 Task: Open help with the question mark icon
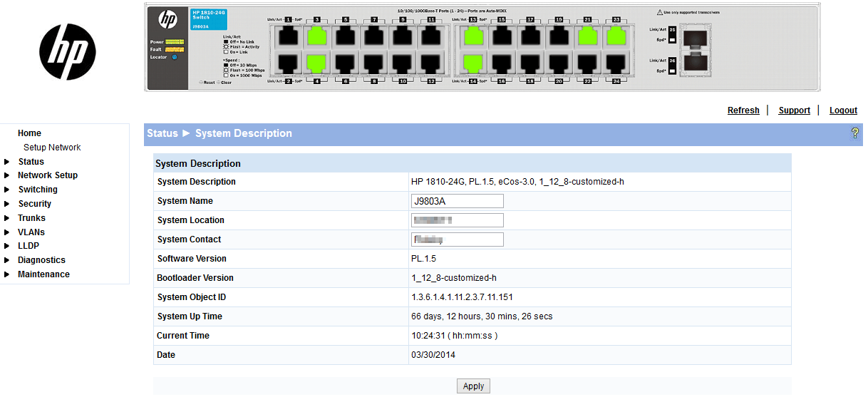click(855, 133)
